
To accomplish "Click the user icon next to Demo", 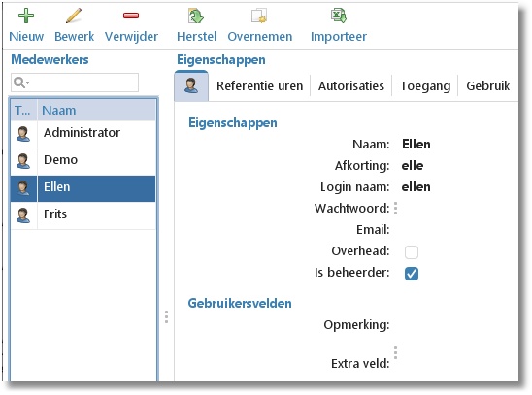I will [x=23, y=161].
